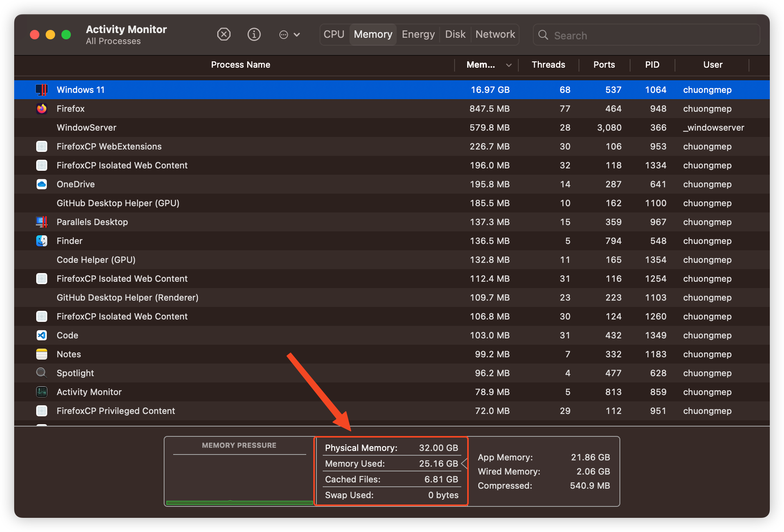Click the process info icon

point(254,35)
